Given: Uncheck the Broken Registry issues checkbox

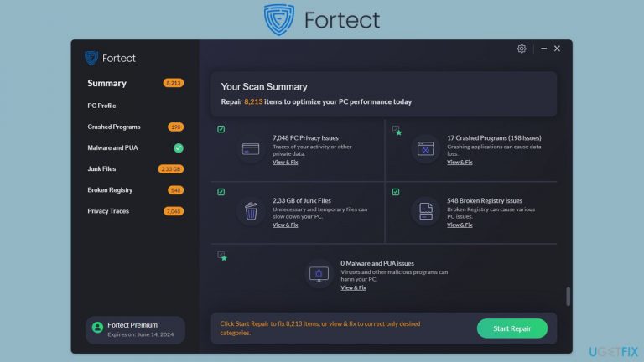Looking at the screenshot, I should 396,192.
